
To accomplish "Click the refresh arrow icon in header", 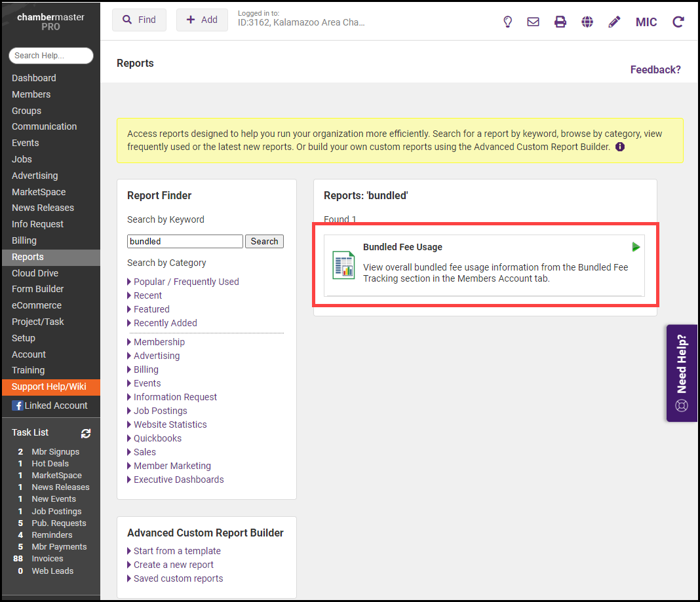I will [678, 22].
